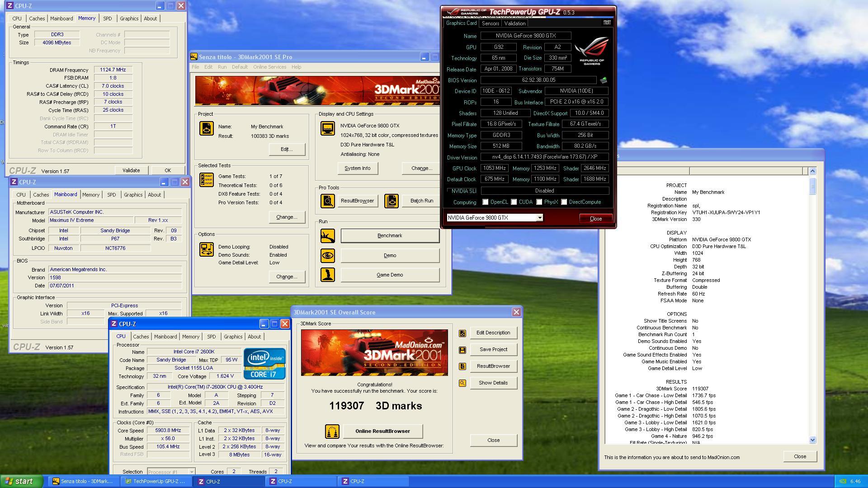Screen dimensions: 868x488
Task: Click the Validate button in CPU-Z
Action: [131, 170]
